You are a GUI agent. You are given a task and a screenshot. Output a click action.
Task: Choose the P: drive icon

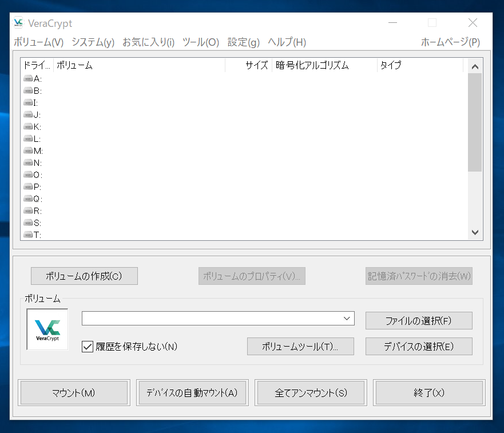coord(28,187)
